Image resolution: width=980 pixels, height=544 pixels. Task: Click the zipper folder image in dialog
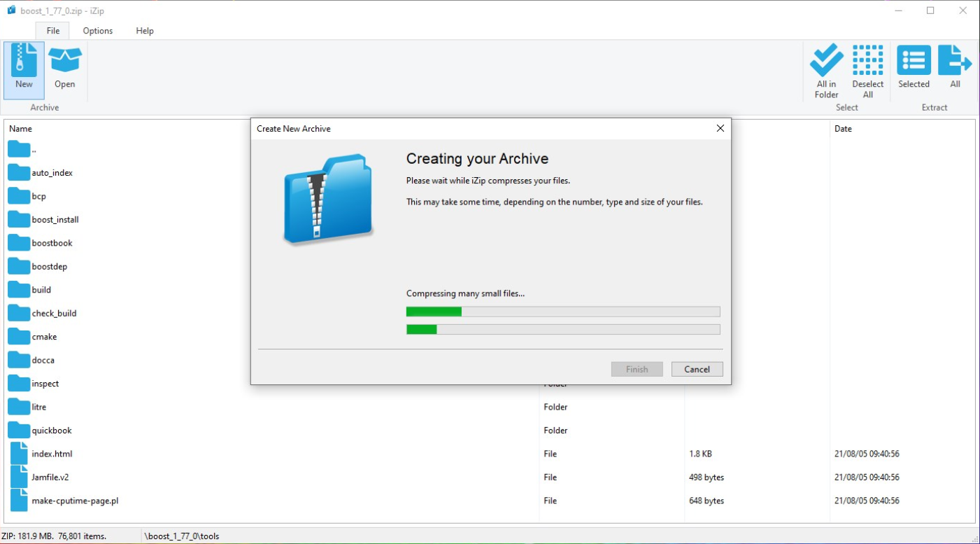[329, 199]
